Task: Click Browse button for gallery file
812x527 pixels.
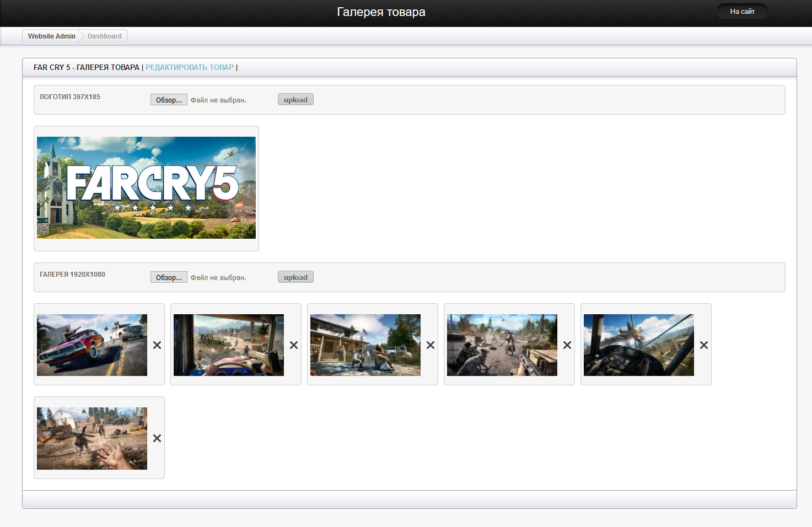Action: pos(169,277)
